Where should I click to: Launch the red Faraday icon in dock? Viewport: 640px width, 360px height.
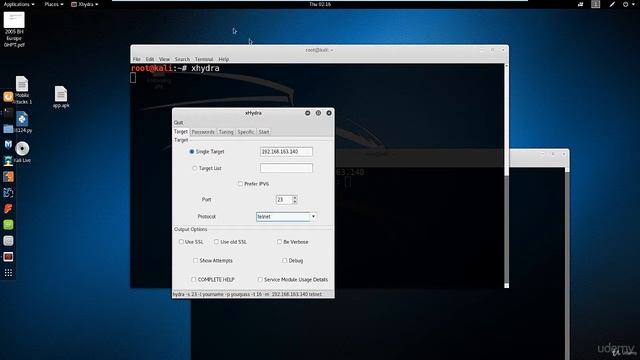pyautogui.click(x=8, y=209)
